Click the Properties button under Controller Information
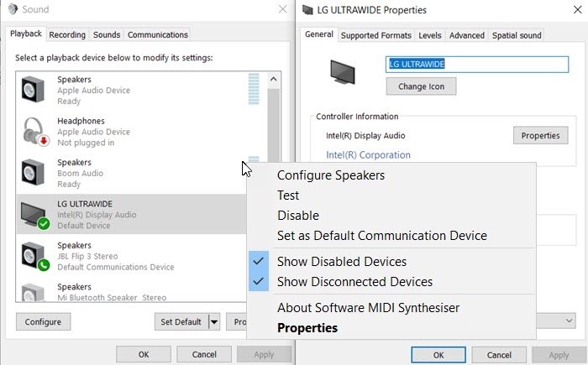 tap(540, 135)
